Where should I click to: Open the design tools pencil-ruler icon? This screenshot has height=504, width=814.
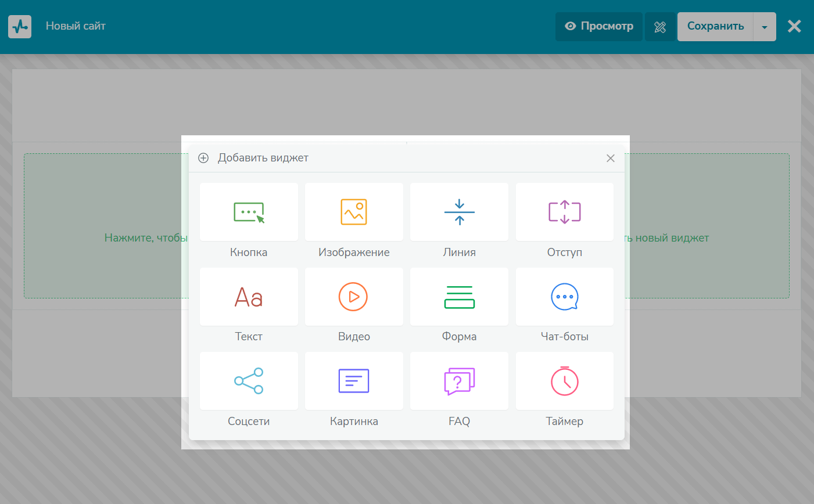(660, 27)
